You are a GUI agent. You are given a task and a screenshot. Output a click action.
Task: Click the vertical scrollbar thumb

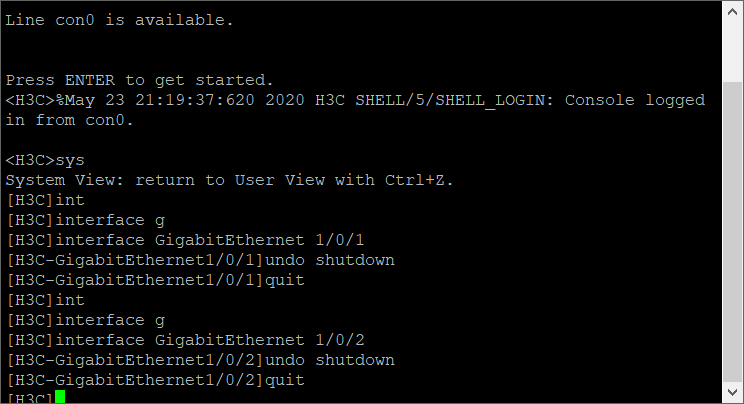pyautogui.click(x=733, y=232)
